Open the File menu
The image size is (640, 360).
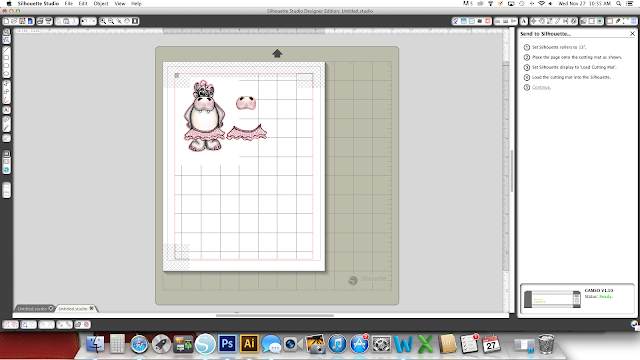click(x=69, y=3)
